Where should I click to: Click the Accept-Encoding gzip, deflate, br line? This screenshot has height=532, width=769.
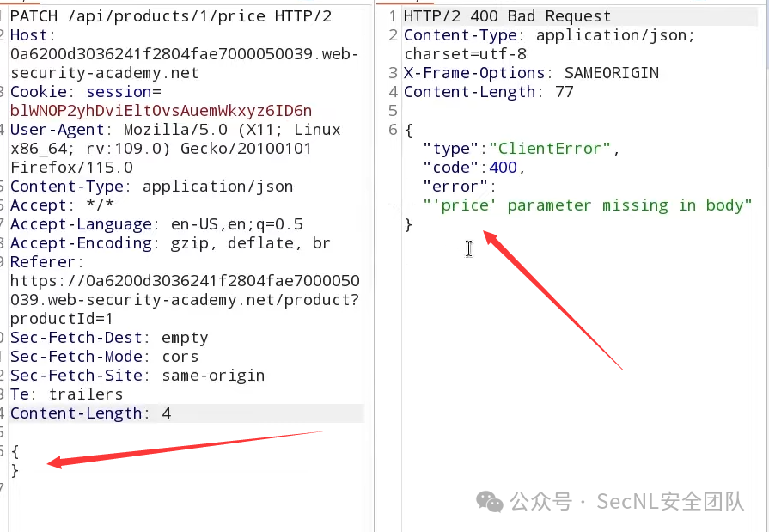tap(170, 243)
